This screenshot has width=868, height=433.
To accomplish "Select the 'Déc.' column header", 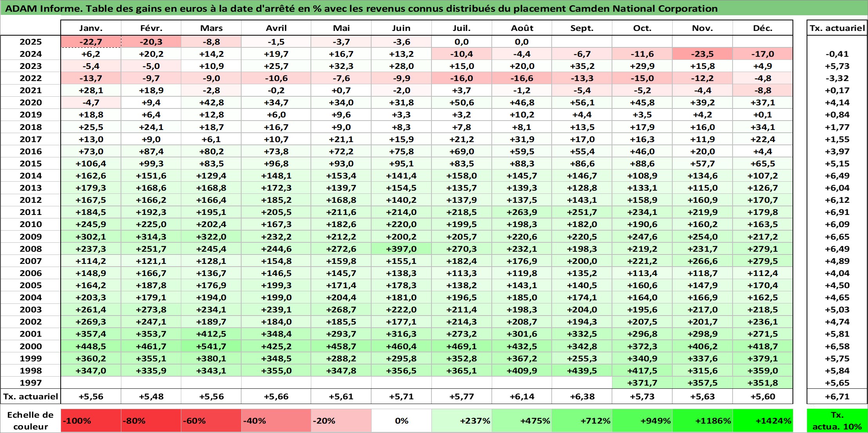I will coord(763,28).
